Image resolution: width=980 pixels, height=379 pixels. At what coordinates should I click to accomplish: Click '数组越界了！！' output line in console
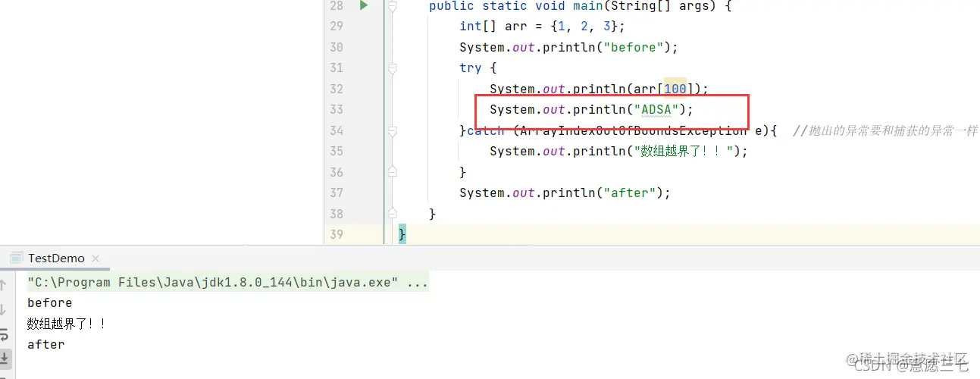tap(67, 324)
